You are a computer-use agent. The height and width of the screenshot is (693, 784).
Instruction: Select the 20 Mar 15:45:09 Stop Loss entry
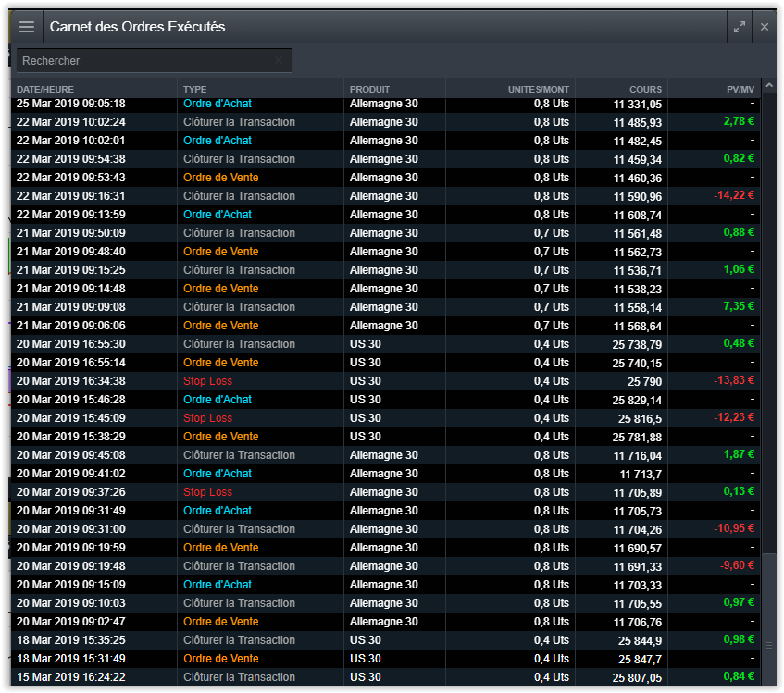pyautogui.click(x=385, y=417)
